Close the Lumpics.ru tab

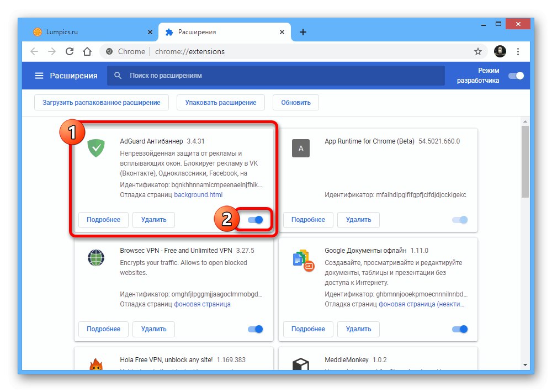[150, 32]
